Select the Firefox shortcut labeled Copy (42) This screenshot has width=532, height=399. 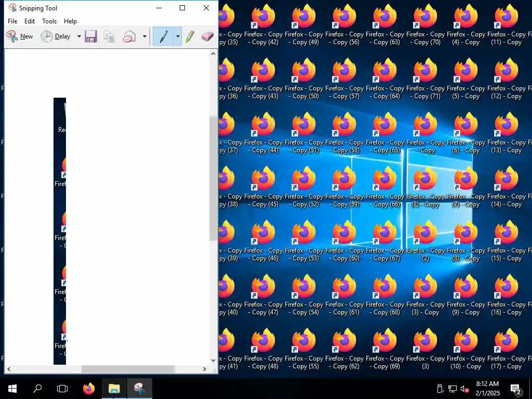(263, 25)
